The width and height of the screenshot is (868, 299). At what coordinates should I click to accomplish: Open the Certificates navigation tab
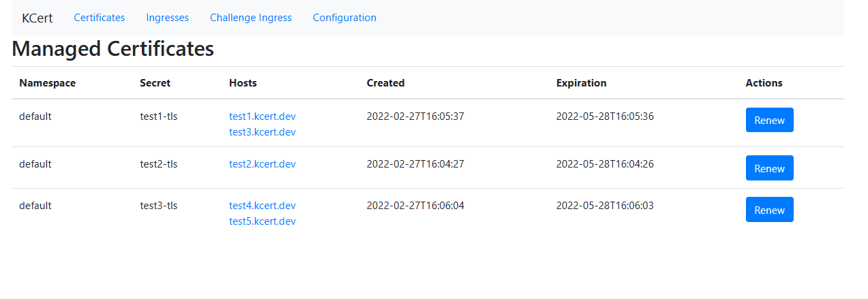tap(100, 18)
